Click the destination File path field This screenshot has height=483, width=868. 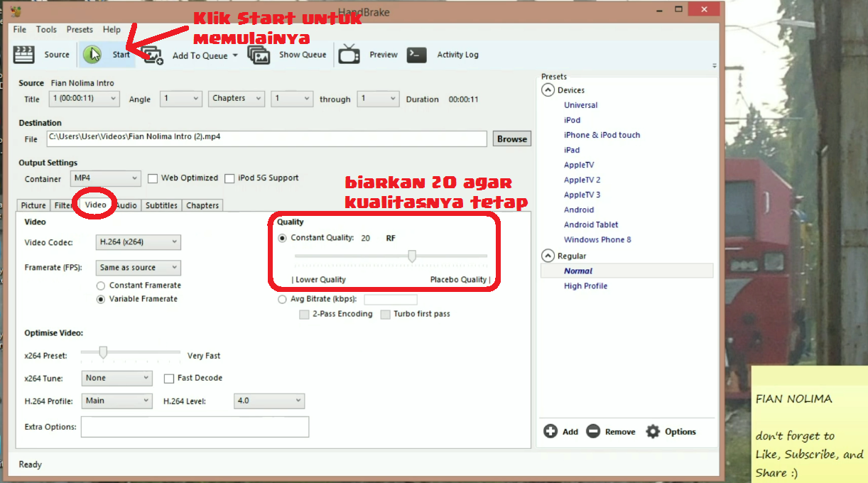266,139
